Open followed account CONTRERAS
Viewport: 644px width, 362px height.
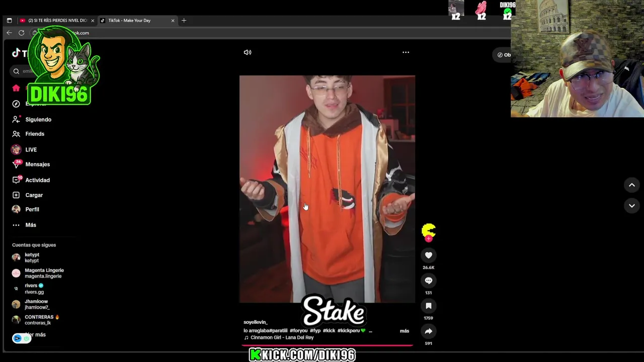point(35,320)
